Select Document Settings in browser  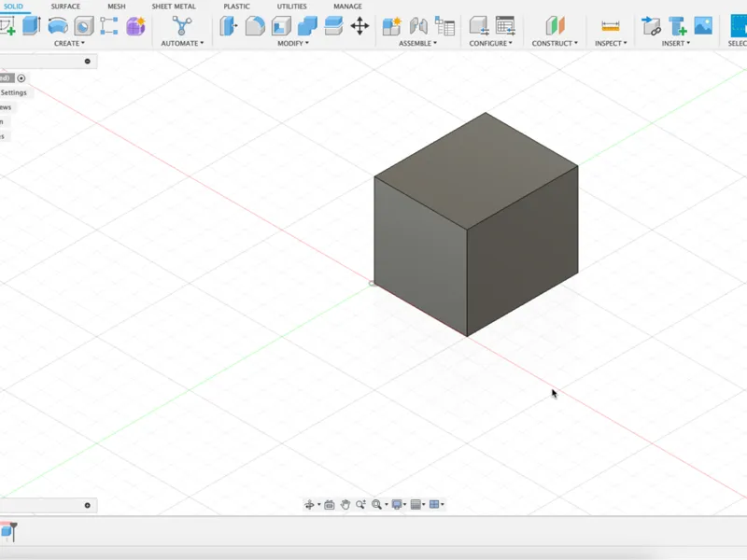(x=14, y=92)
